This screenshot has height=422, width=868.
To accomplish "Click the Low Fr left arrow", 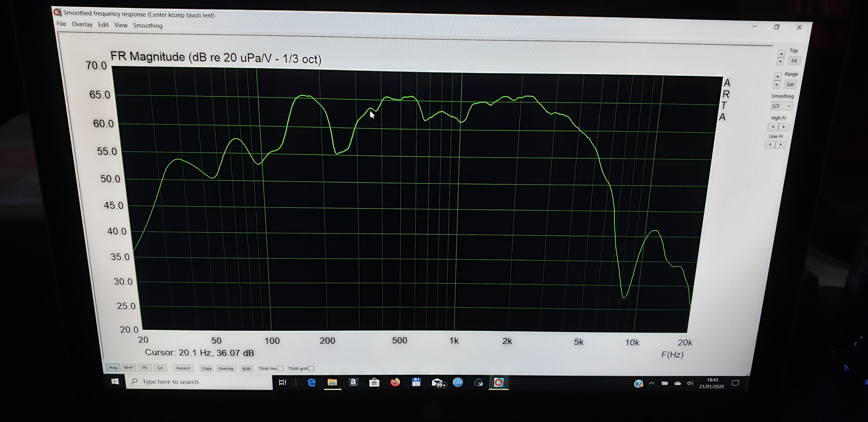I will coord(770,145).
